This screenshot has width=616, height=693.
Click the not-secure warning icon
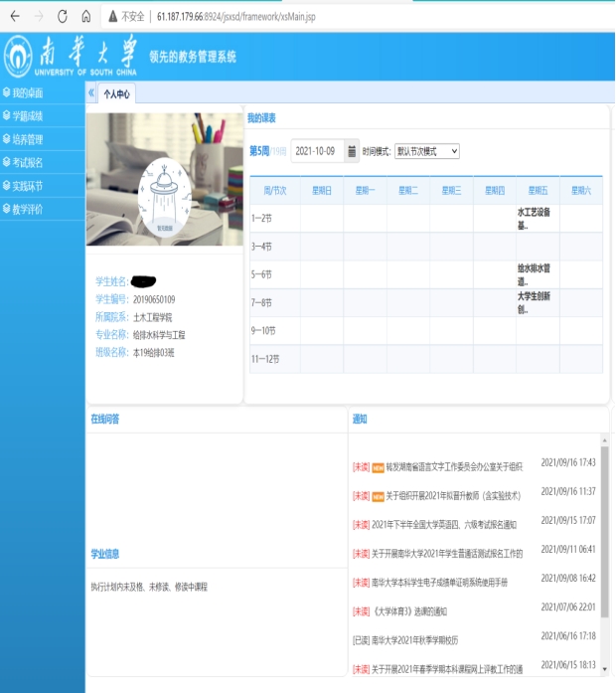pos(112,16)
